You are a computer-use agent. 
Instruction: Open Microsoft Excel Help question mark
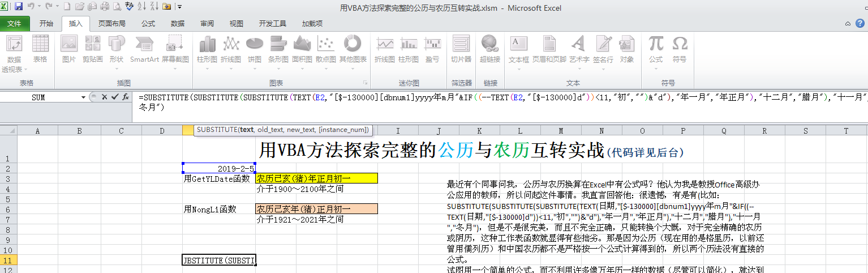pyautogui.click(x=861, y=23)
